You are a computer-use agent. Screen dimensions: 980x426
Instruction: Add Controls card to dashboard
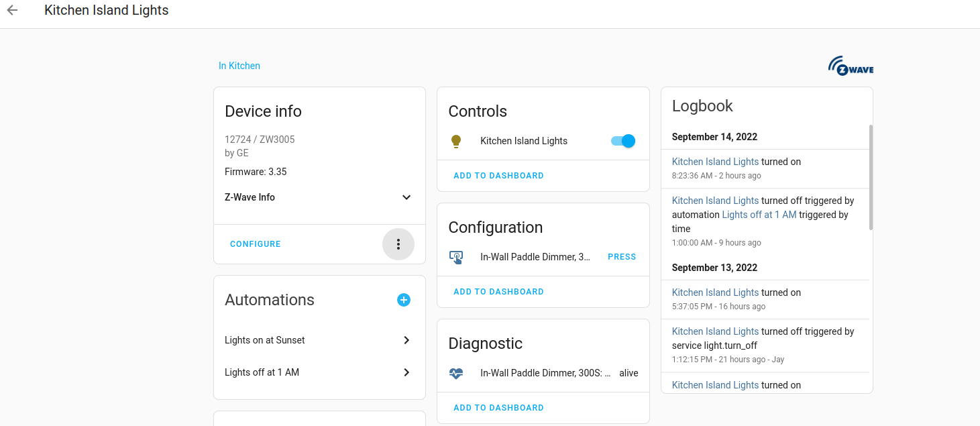click(498, 176)
